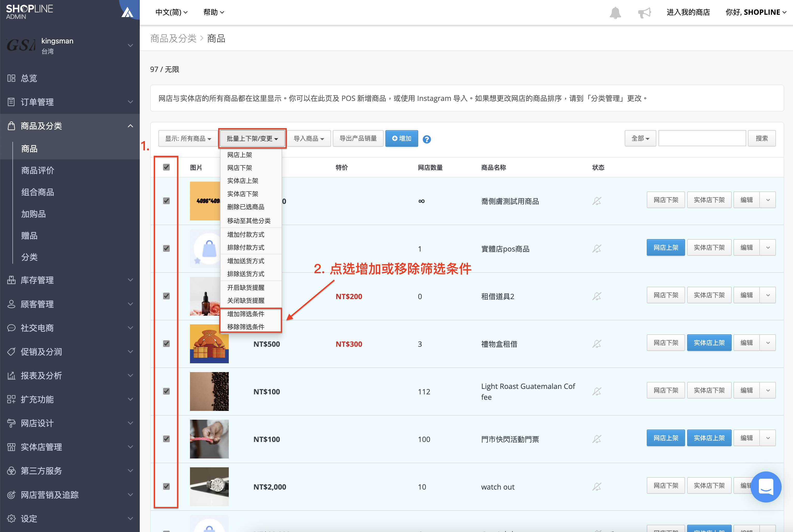Click the SHOPLINE logo triangle icon
The image size is (793, 532).
[127, 13]
